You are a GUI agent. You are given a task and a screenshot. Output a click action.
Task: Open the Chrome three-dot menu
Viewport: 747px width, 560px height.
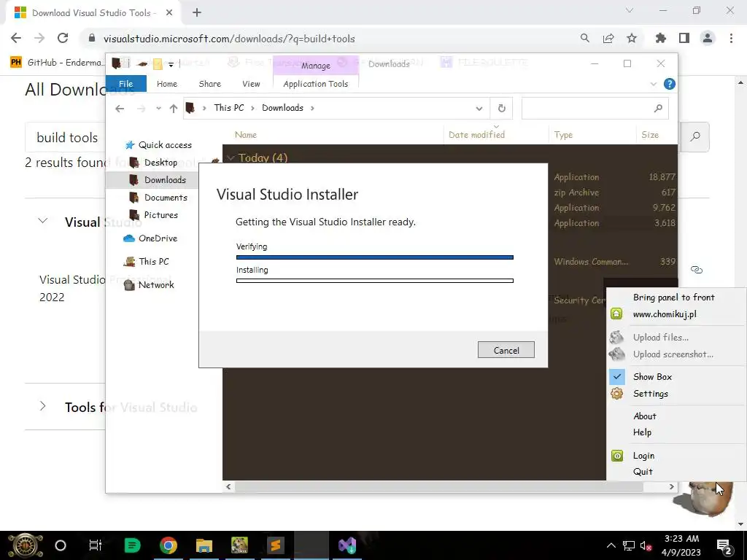point(731,38)
